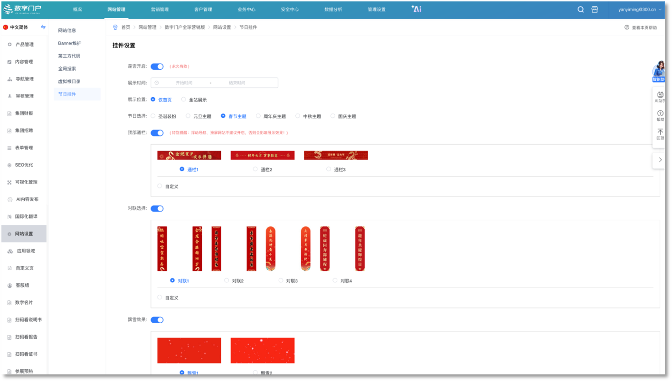This screenshot has height=382, width=672.
Task: Open 安全中心 in the top navigation
Action: coord(290,9)
